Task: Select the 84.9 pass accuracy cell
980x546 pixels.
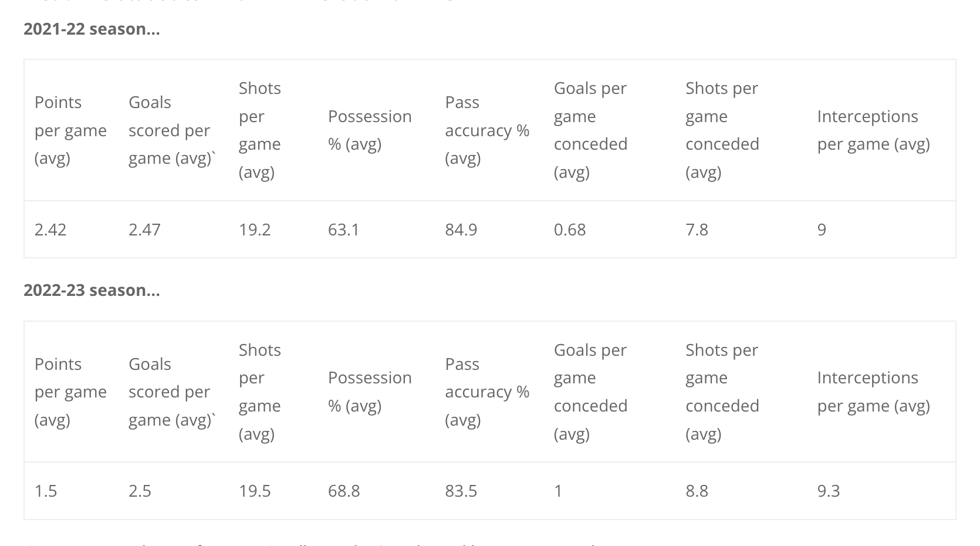Action: point(461,230)
